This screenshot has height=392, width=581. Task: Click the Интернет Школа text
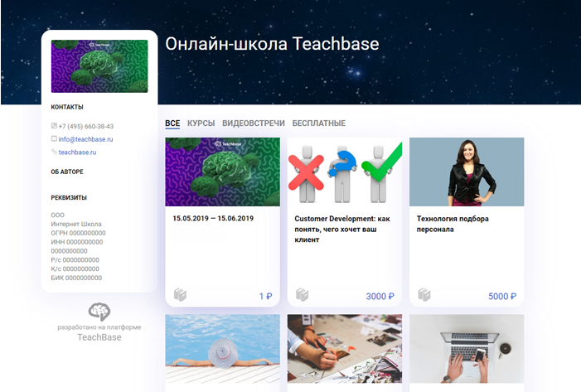(76, 224)
